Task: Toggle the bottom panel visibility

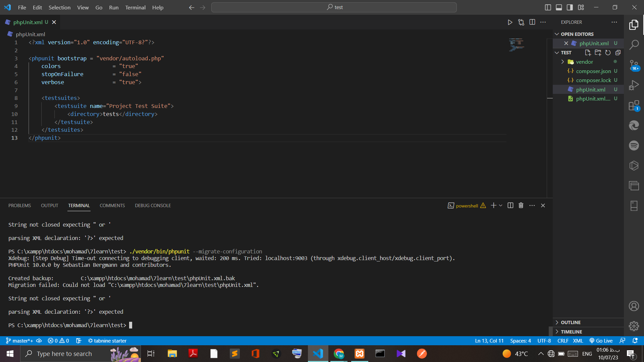Action: (x=559, y=7)
